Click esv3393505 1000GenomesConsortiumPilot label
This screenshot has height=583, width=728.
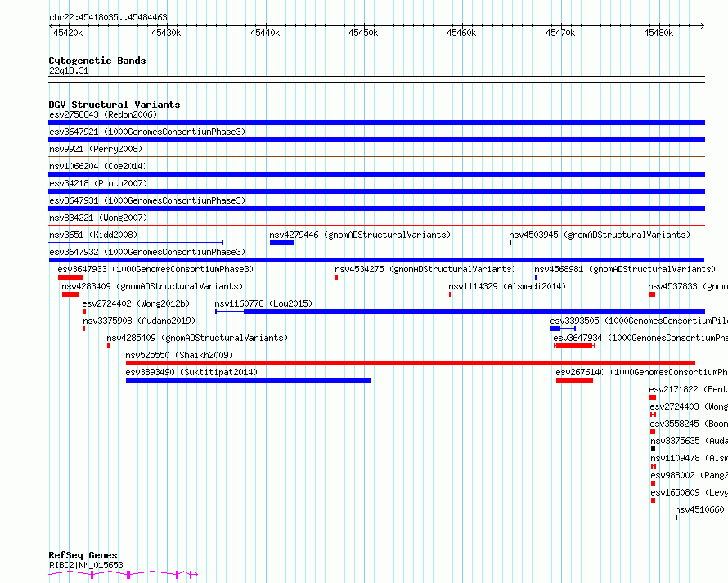[639, 321]
